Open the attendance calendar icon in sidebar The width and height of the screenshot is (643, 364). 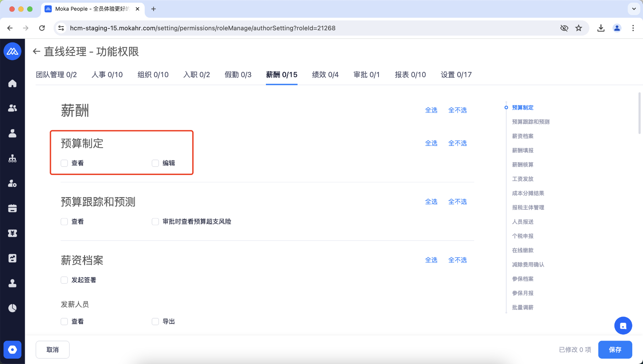coord(12,208)
